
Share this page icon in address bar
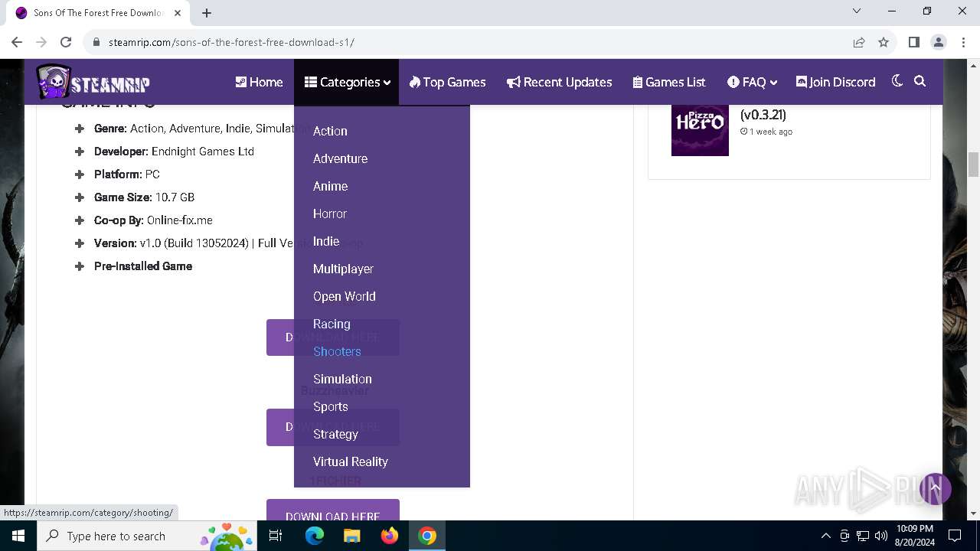(x=859, y=42)
